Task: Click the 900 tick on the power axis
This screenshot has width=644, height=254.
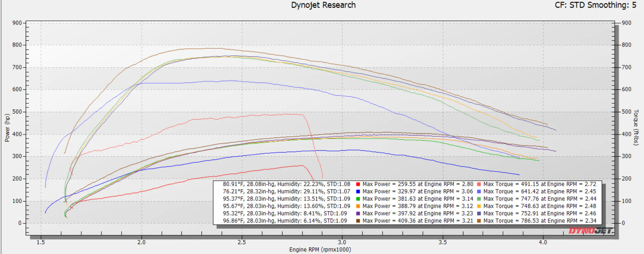Action: [17, 23]
